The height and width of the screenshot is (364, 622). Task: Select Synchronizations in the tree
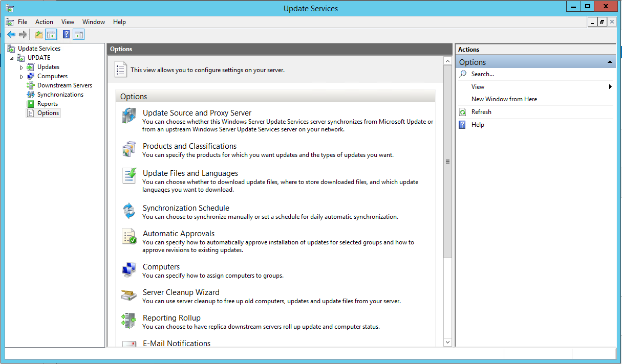click(60, 95)
